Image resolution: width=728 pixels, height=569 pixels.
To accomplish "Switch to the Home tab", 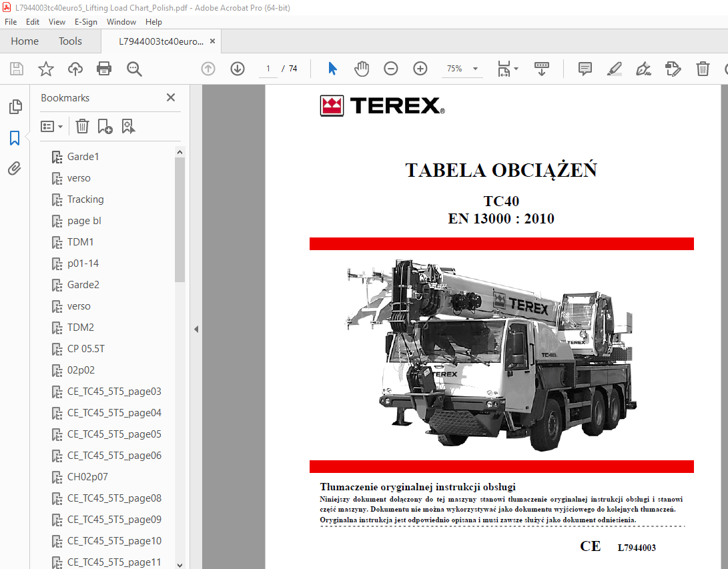I will (x=25, y=41).
